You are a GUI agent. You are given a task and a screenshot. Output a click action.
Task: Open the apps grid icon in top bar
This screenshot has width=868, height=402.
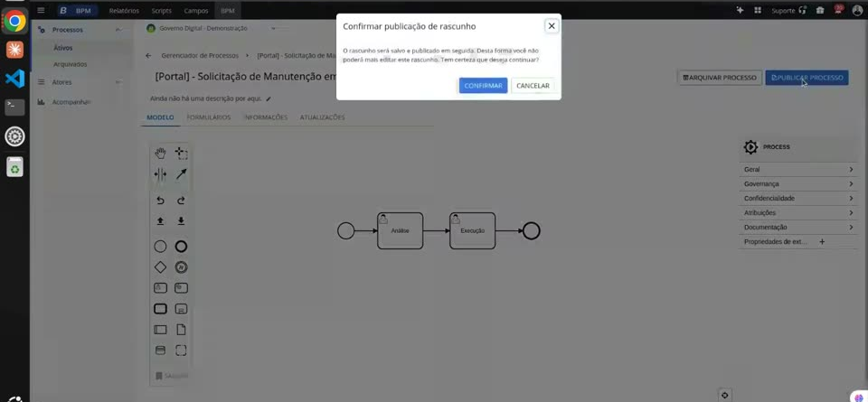[758, 10]
